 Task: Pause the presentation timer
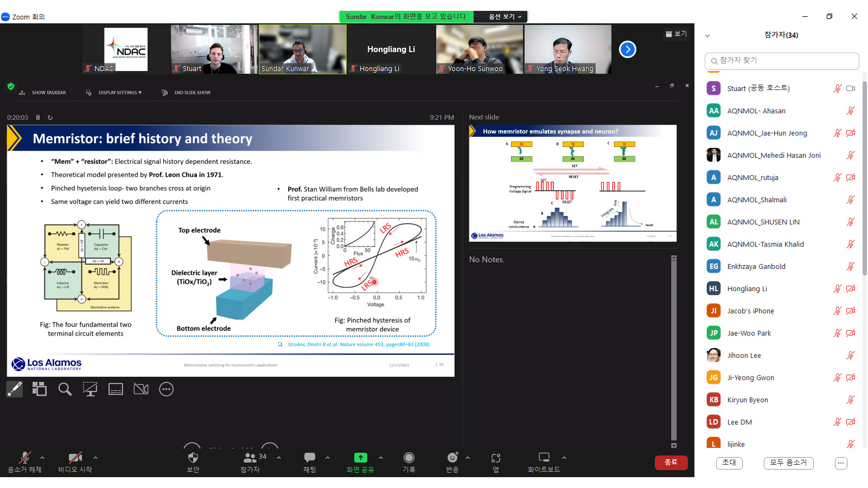point(38,117)
